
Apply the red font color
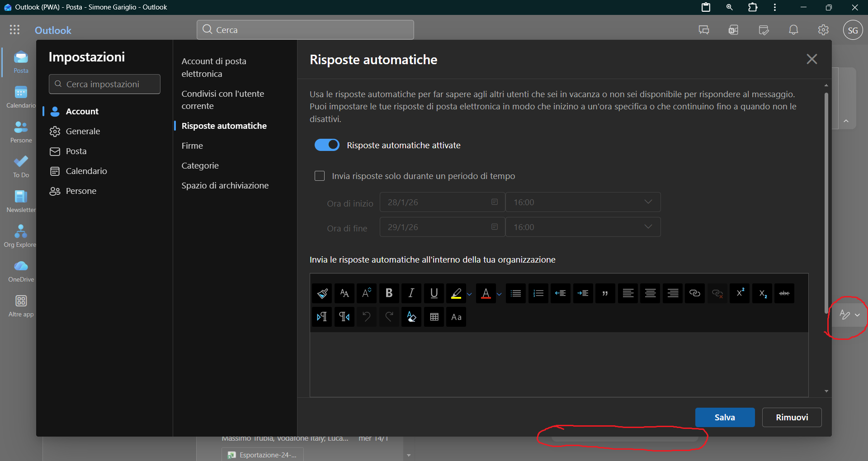tap(486, 293)
